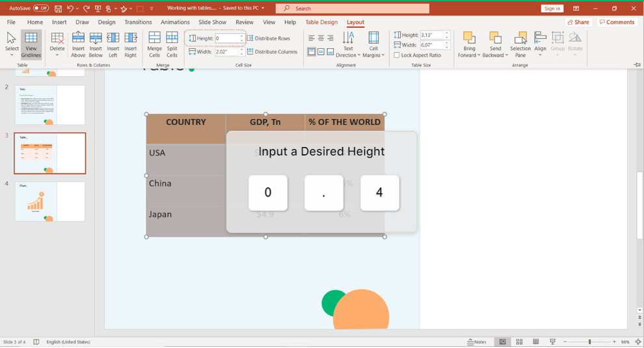
Task: Click the Sign in button
Action: pos(552,8)
